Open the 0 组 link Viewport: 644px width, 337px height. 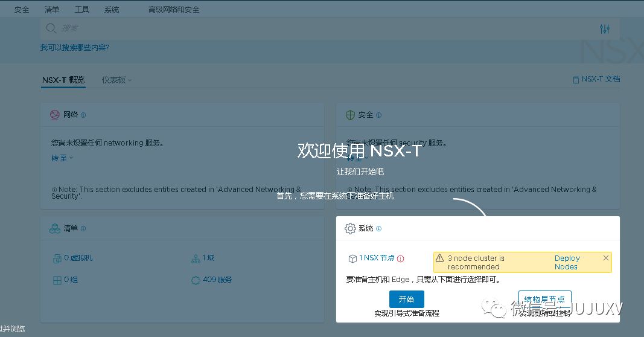click(x=71, y=280)
